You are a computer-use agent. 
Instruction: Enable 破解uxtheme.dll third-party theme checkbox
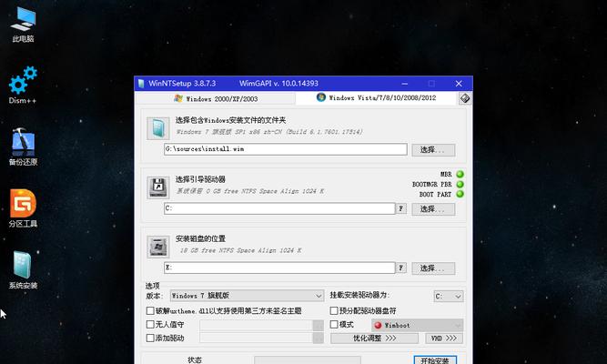click(x=150, y=311)
